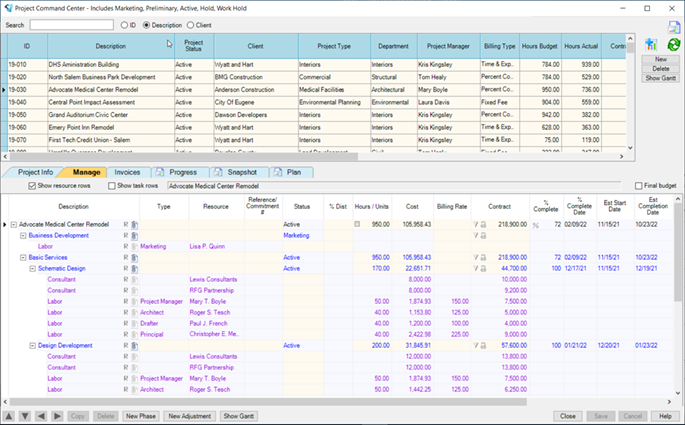Click the project list horizontal scrollbar
The height and width of the screenshot is (425, 685).
click(x=300, y=154)
